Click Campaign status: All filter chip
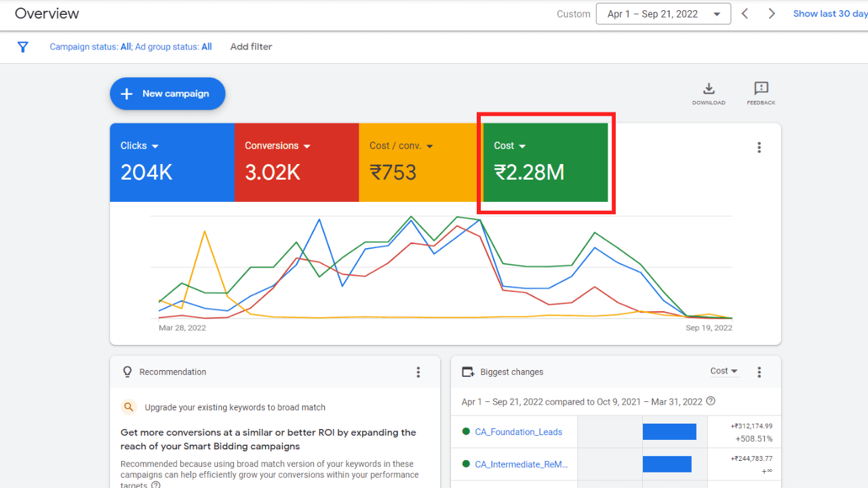This screenshot has width=868, height=488. (90, 47)
